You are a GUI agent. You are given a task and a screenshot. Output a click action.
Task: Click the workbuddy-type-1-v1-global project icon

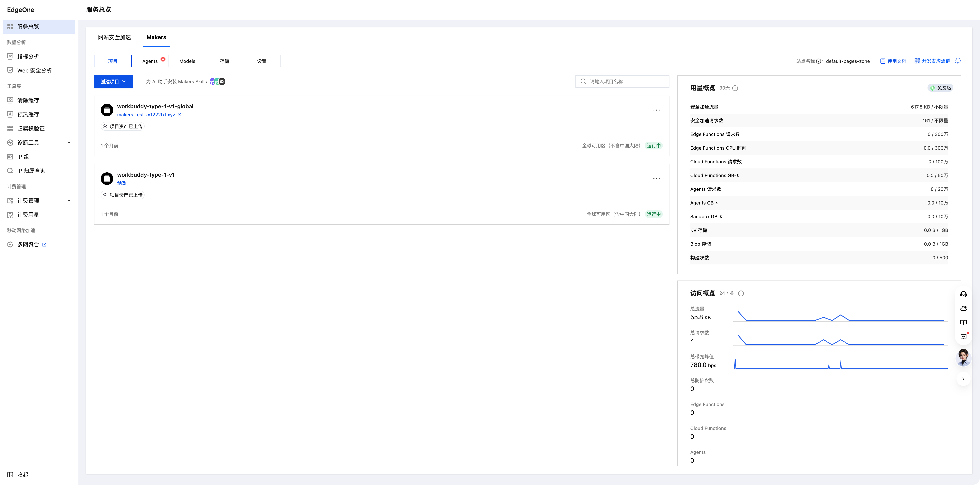[107, 110]
